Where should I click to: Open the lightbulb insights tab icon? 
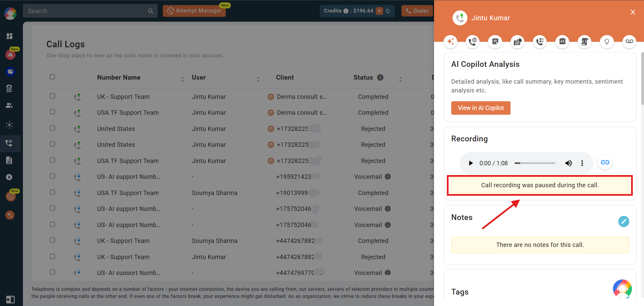pos(607,41)
